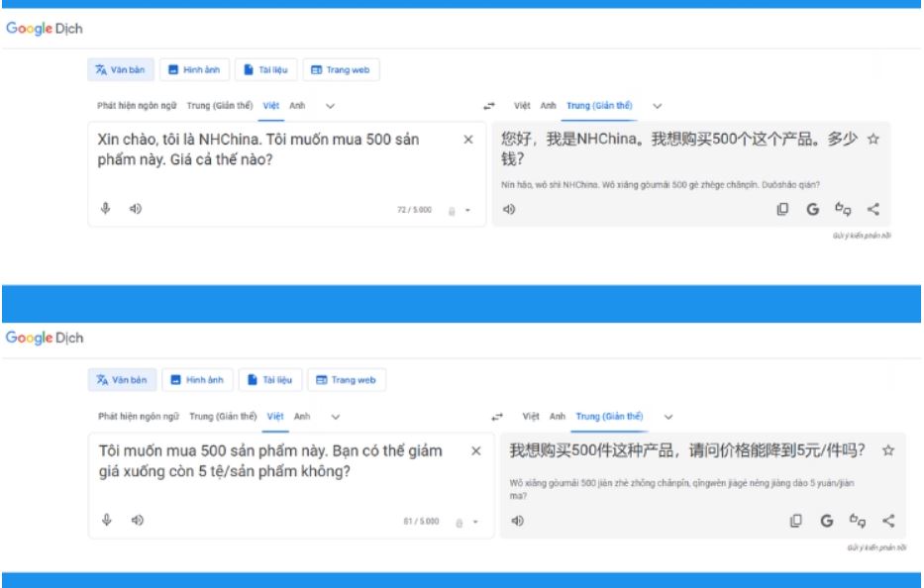The width and height of the screenshot is (924, 588).
Task: Open target language dropdown in the bottom translator
Action: [x=668, y=417]
